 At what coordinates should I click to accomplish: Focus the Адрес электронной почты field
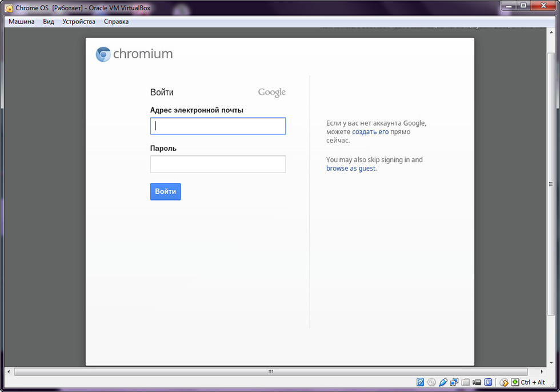pos(218,126)
